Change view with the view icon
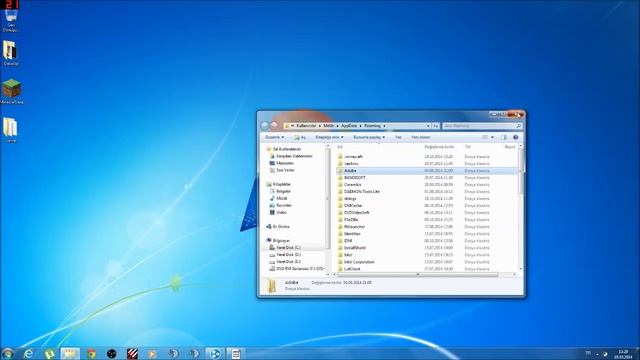Viewport: 640px width, 360px height. pyautogui.click(x=485, y=137)
